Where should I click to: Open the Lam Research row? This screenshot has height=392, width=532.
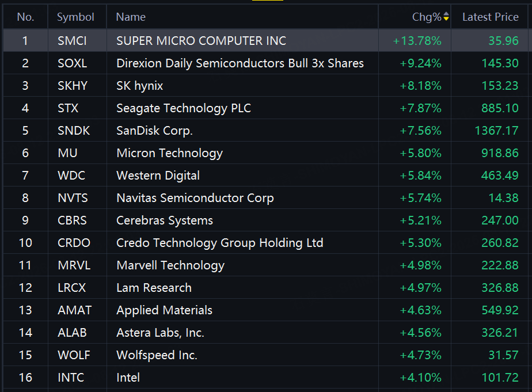(x=265, y=288)
